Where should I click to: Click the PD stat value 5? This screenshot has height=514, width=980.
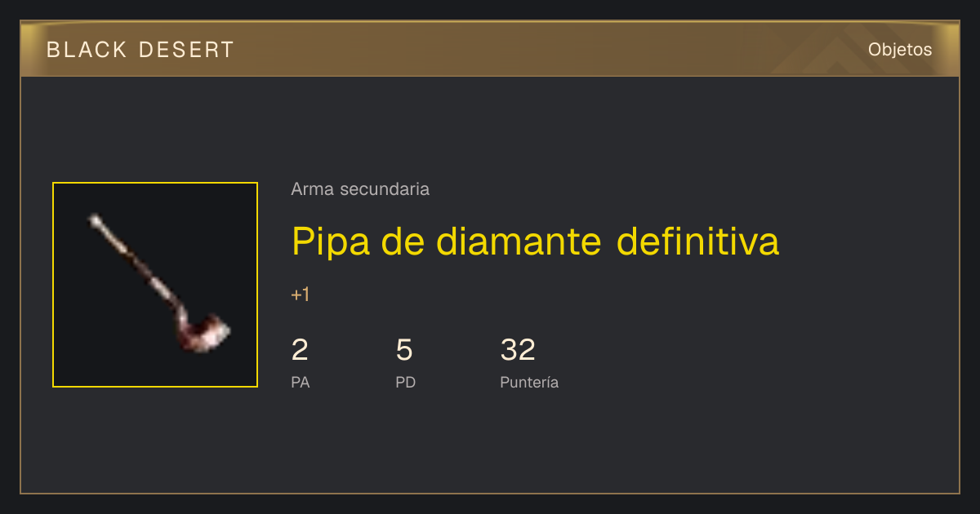click(404, 350)
